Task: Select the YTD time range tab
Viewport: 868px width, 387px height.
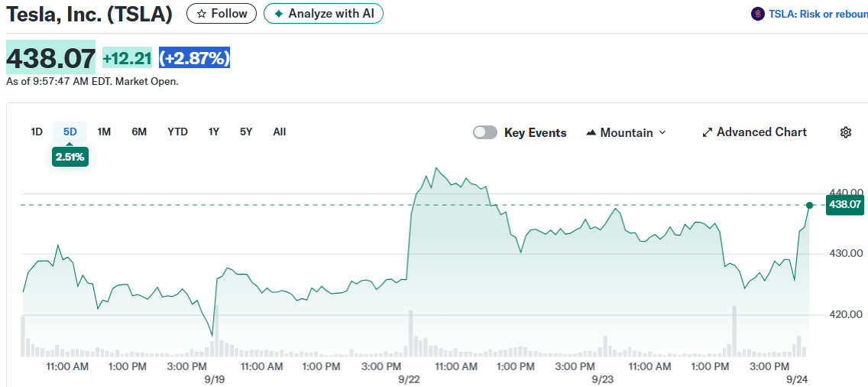Action: point(178,132)
